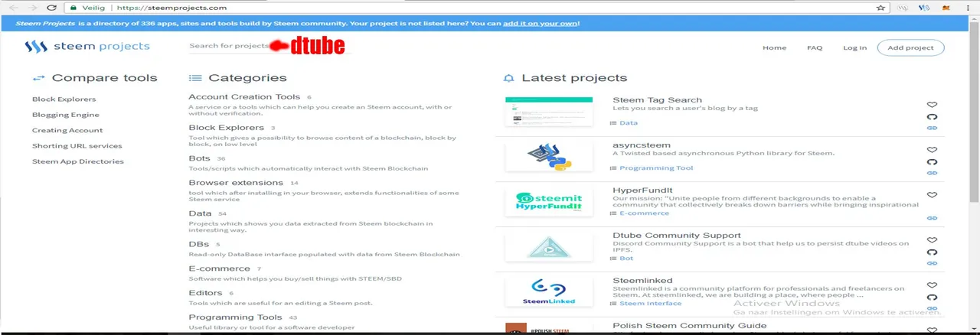
Task: Open HyperFundIt logo thumbnail
Action: (x=549, y=203)
